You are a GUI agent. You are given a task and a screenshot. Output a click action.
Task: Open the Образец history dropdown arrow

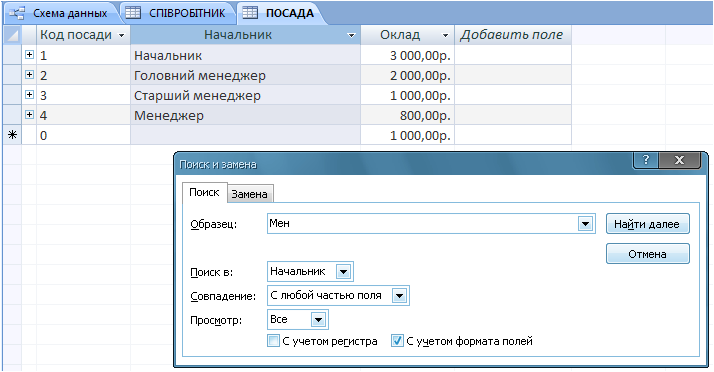pyautogui.click(x=585, y=224)
